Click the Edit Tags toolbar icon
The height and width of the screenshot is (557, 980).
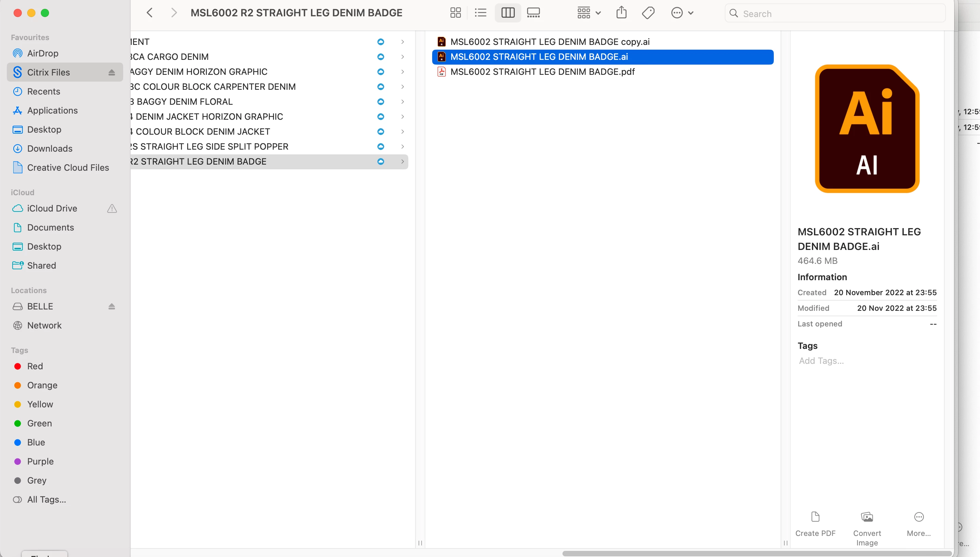(648, 13)
